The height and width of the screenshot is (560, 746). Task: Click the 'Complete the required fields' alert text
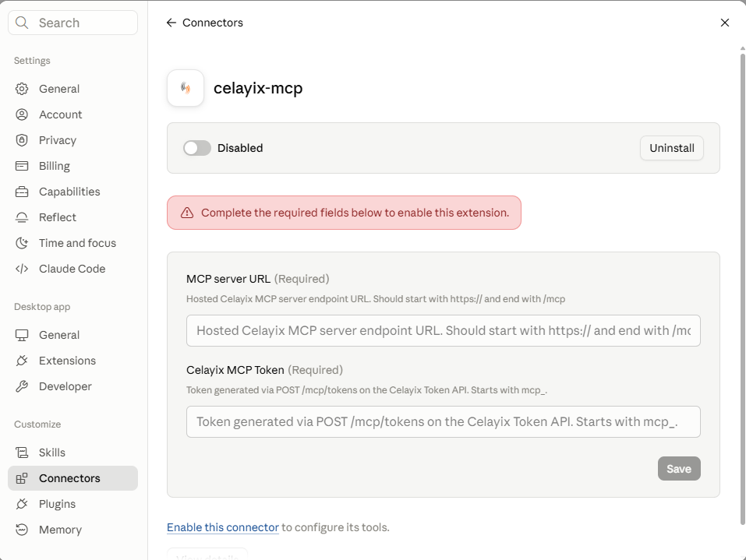click(355, 213)
